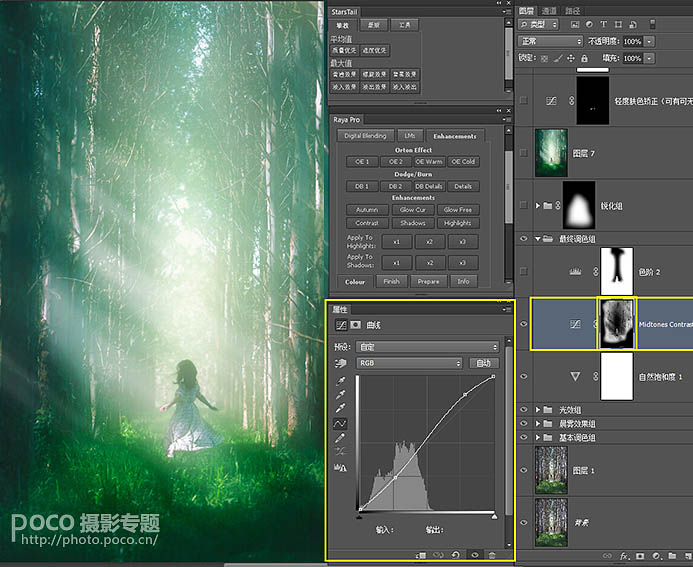Click lock all padlock icon

[584, 58]
